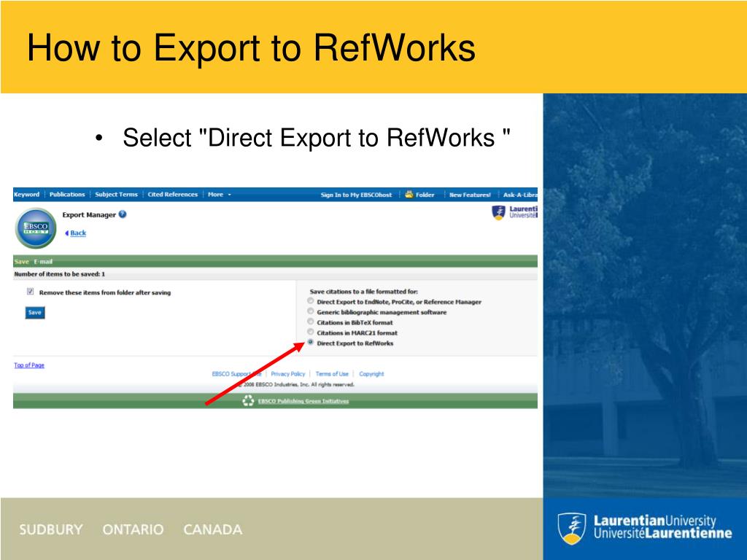Click the Export Manager heading text
This screenshot has width=747, height=560.
click(89, 215)
